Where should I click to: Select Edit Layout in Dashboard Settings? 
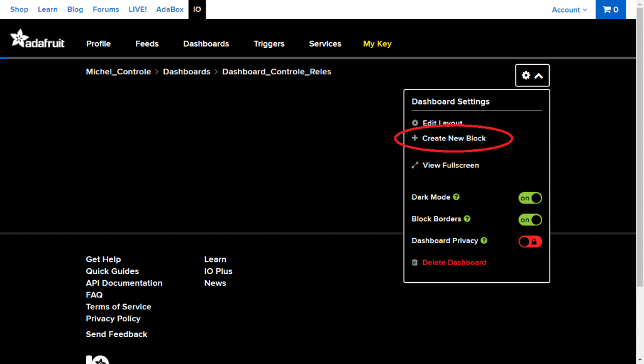[437, 123]
